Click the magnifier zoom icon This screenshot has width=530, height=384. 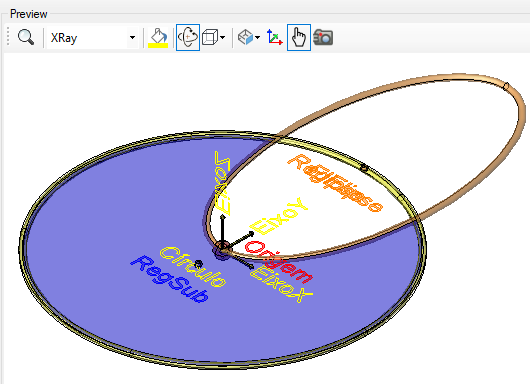click(x=26, y=37)
